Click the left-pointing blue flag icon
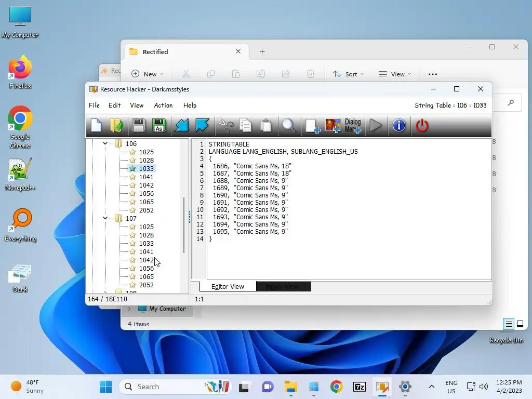The image size is (532, 399). click(182, 126)
